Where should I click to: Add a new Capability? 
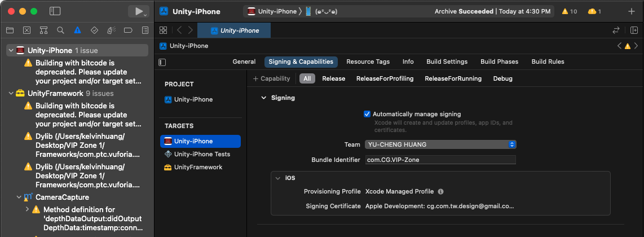tap(272, 78)
